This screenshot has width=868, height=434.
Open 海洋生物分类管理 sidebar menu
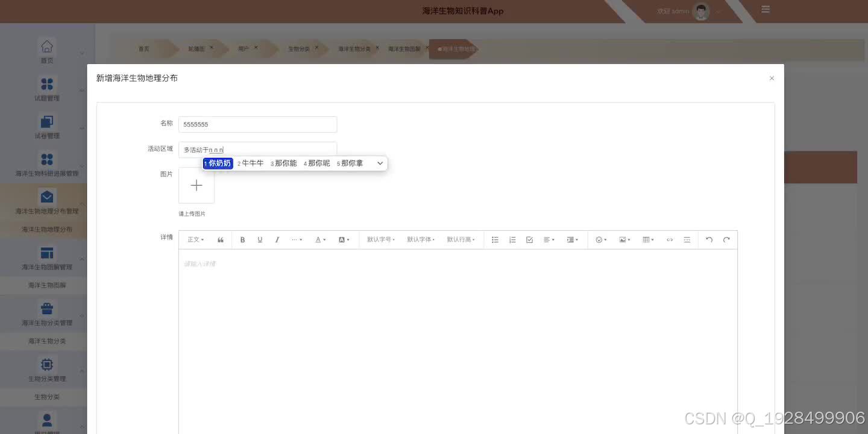pyautogui.click(x=46, y=314)
